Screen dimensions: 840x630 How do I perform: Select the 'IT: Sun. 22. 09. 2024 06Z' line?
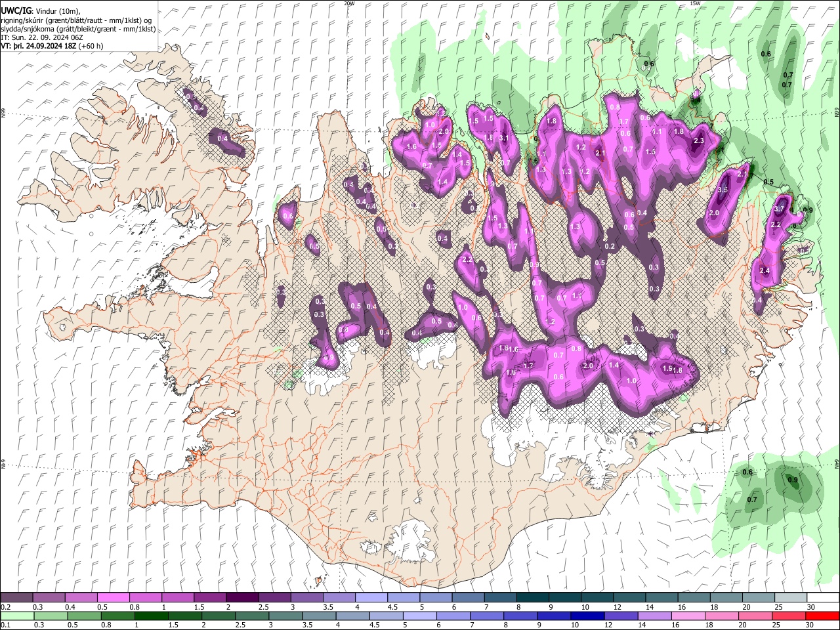[42, 37]
